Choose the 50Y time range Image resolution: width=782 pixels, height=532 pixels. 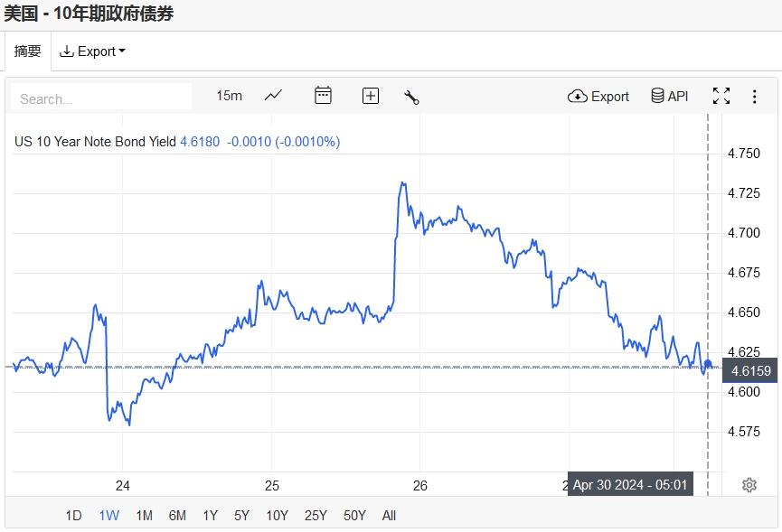pos(354,516)
